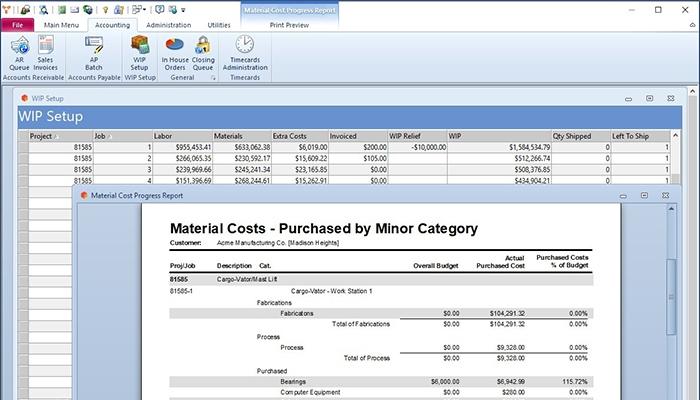Click the Computer Equipment row in the report
The height and width of the screenshot is (400, 700).
coord(381,392)
